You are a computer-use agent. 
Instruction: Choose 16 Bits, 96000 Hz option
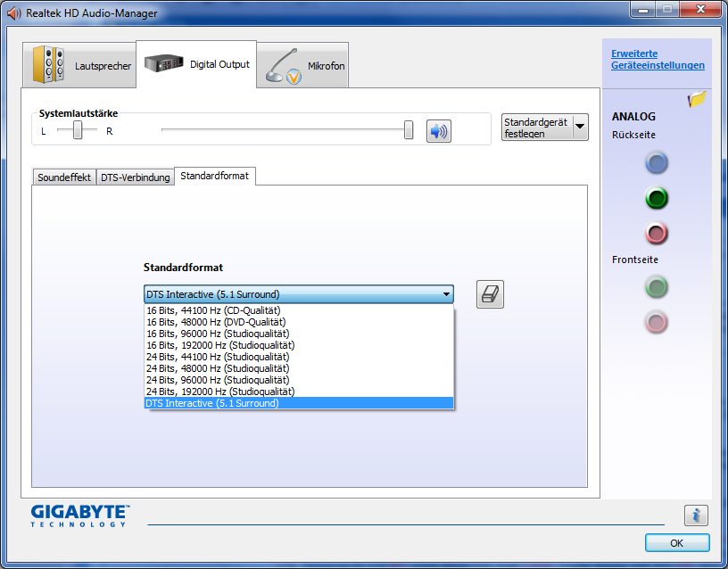click(299, 334)
